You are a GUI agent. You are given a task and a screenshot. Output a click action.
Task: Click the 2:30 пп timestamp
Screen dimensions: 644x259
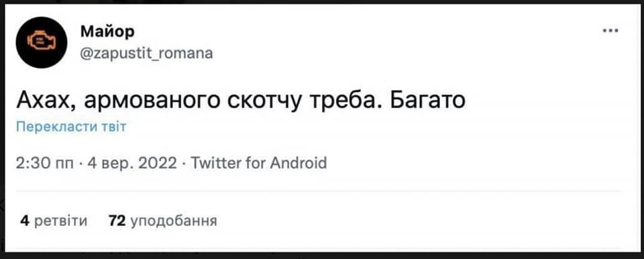45,163
